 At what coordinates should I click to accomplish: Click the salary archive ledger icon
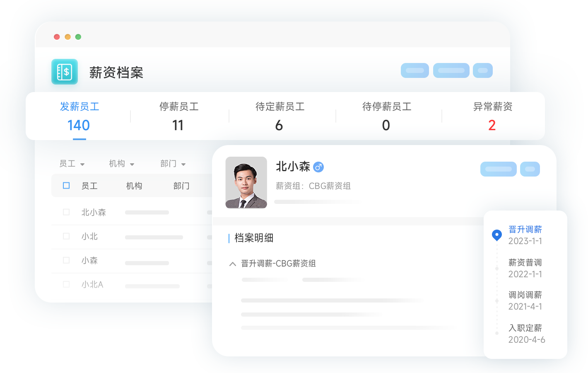65,72
